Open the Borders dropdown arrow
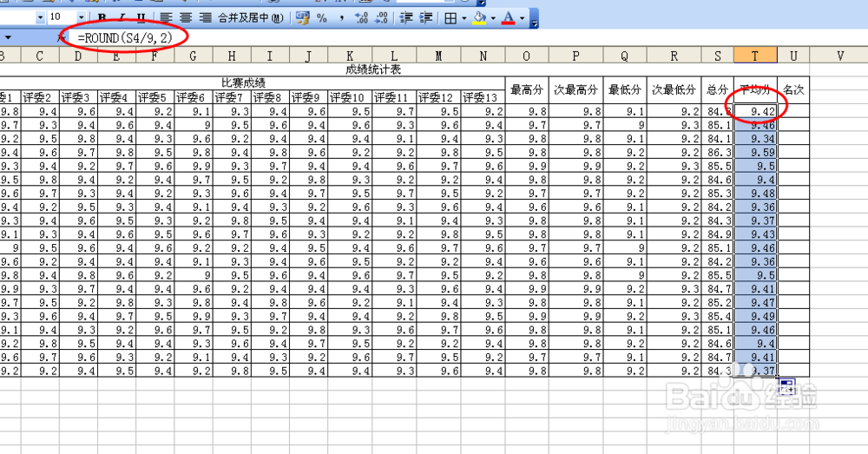868x454 pixels. click(x=464, y=18)
